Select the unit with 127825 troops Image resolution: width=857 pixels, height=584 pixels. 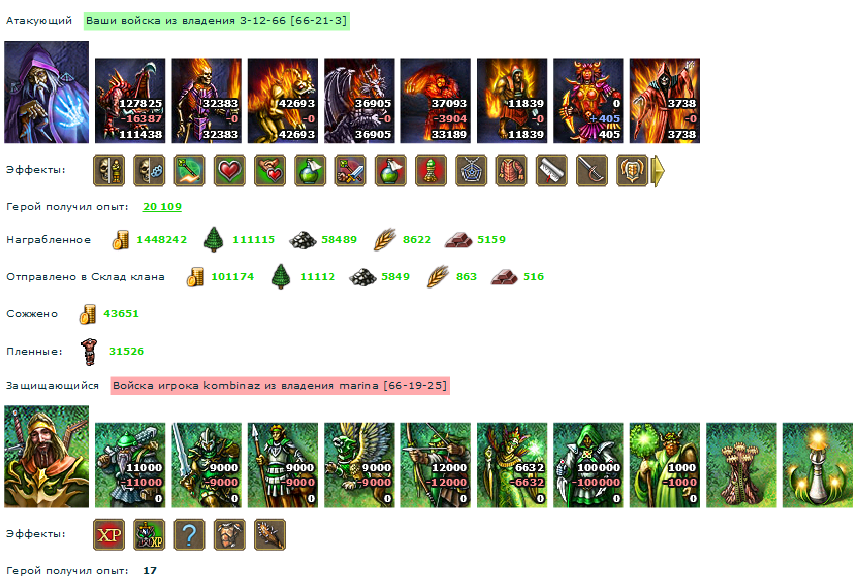click(130, 101)
